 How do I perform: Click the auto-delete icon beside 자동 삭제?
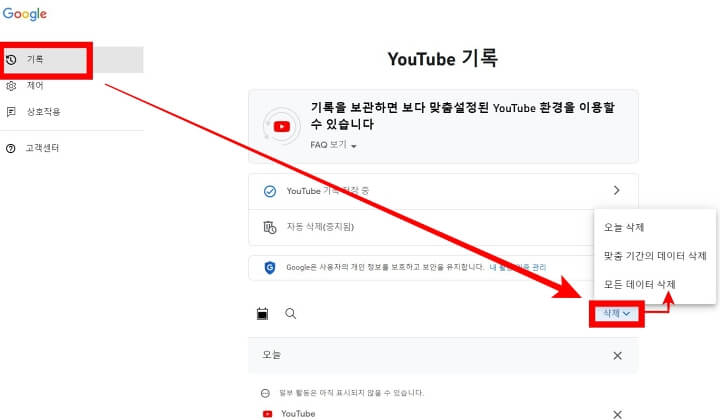click(270, 227)
